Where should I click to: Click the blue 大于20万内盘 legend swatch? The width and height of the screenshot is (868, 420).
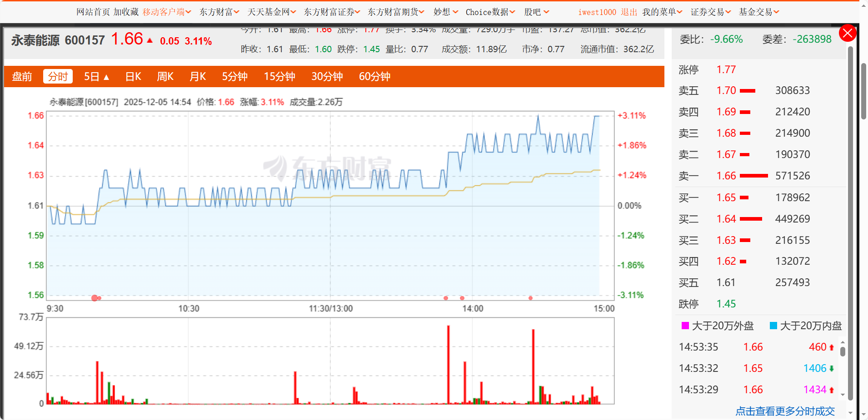(x=773, y=326)
